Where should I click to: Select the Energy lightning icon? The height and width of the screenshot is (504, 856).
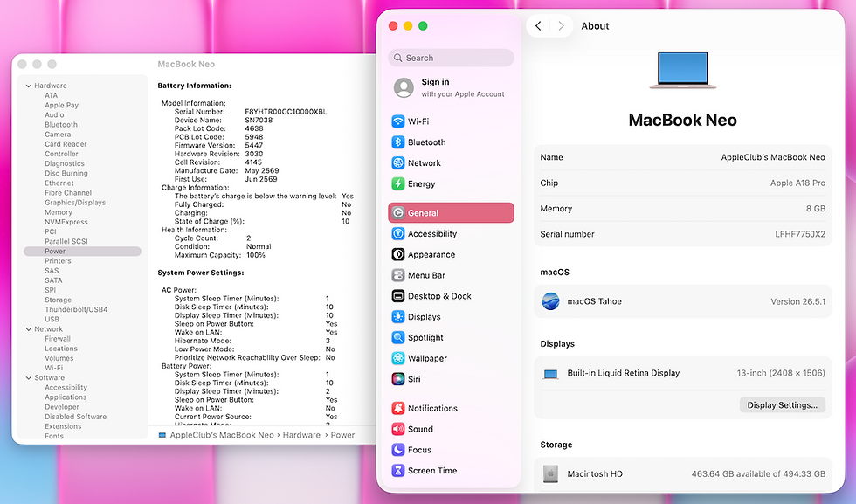coord(398,183)
